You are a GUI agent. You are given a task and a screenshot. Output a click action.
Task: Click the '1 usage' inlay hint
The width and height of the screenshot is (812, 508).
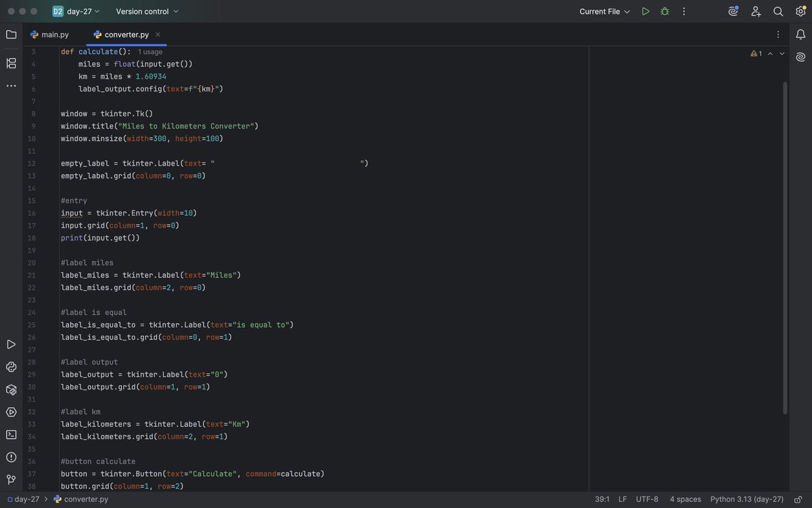tap(150, 51)
